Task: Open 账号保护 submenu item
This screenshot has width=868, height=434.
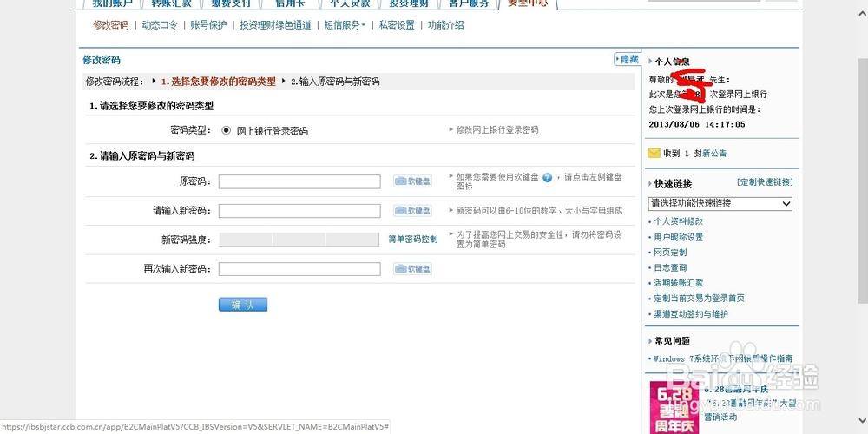Action: click(208, 25)
